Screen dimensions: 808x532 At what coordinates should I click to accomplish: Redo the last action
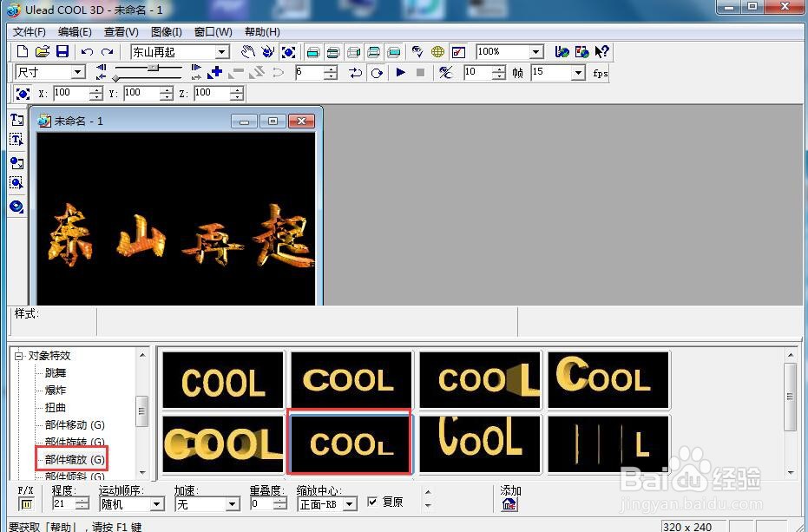point(108,52)
